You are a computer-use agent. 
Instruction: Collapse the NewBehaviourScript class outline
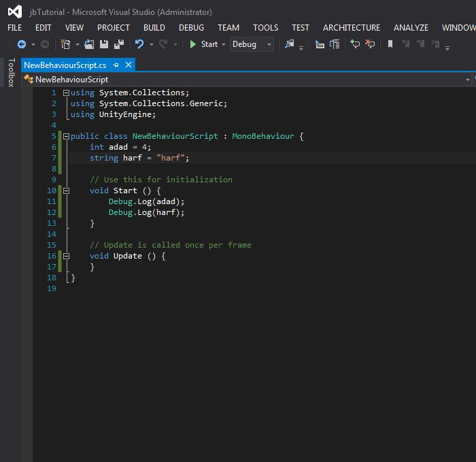click(66, 136)
